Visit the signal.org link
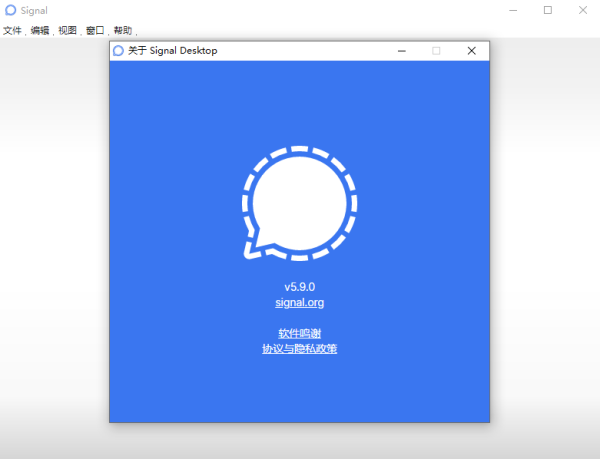600x459 pixels. click(299, 302)
